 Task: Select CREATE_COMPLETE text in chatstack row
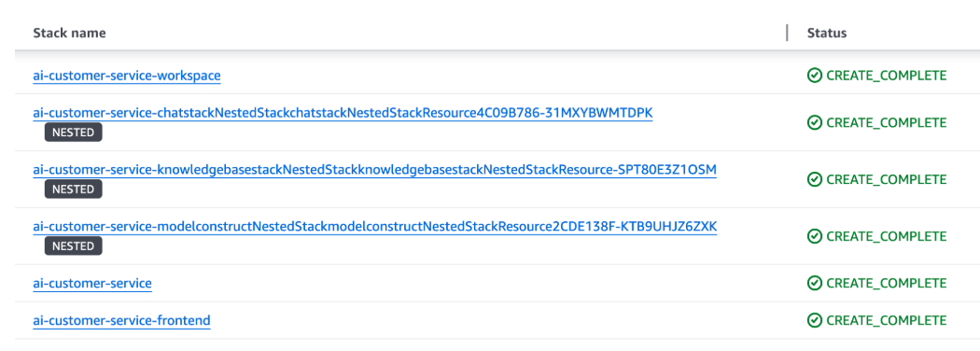click(887, 122)
